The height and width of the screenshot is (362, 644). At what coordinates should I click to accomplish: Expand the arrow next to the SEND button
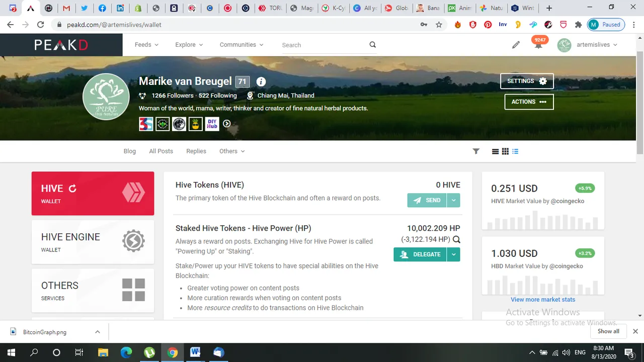coord(453,200)
